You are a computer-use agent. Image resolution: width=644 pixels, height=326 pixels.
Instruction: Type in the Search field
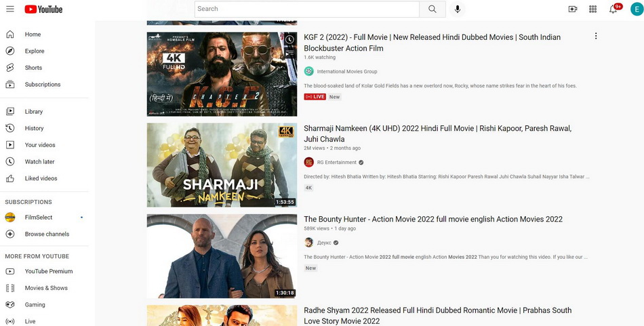(306, 9)
